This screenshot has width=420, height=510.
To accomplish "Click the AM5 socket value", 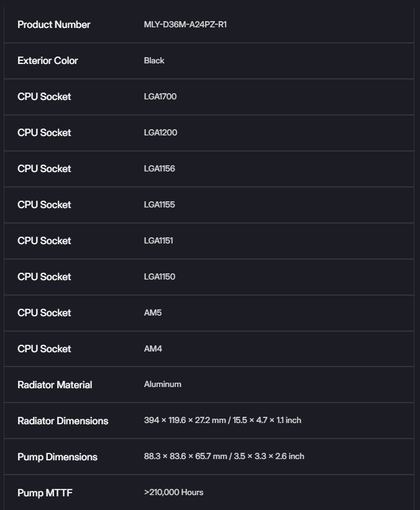I will coord(153,313).
